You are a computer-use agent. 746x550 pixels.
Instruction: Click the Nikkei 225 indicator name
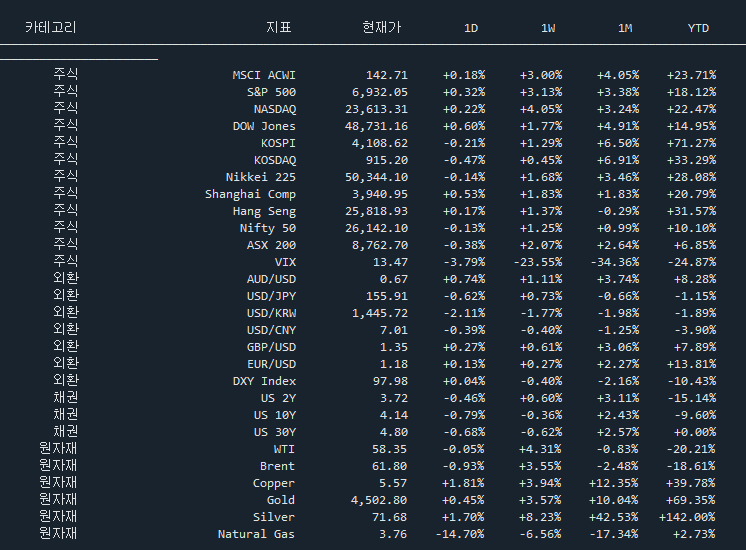(x=260, y=177)
